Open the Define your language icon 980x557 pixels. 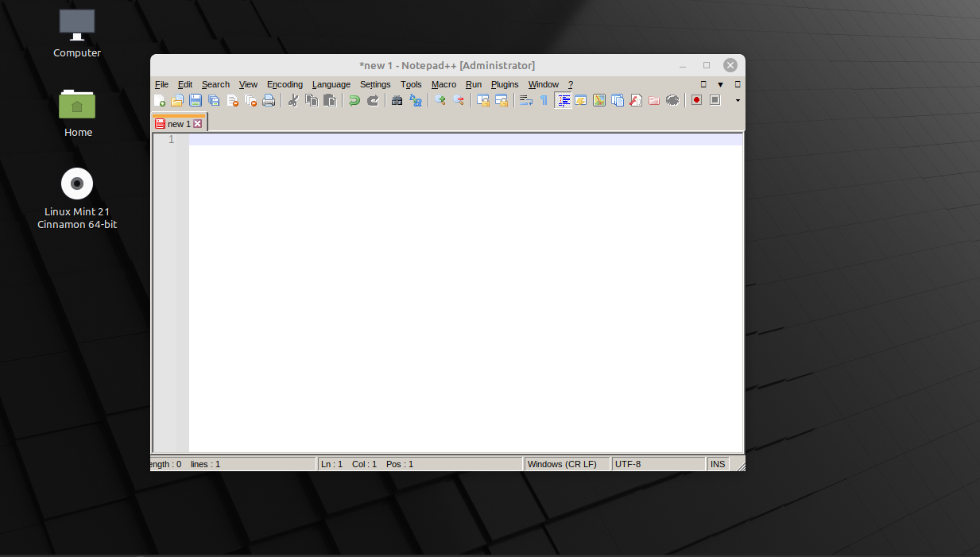coord(581,100)
